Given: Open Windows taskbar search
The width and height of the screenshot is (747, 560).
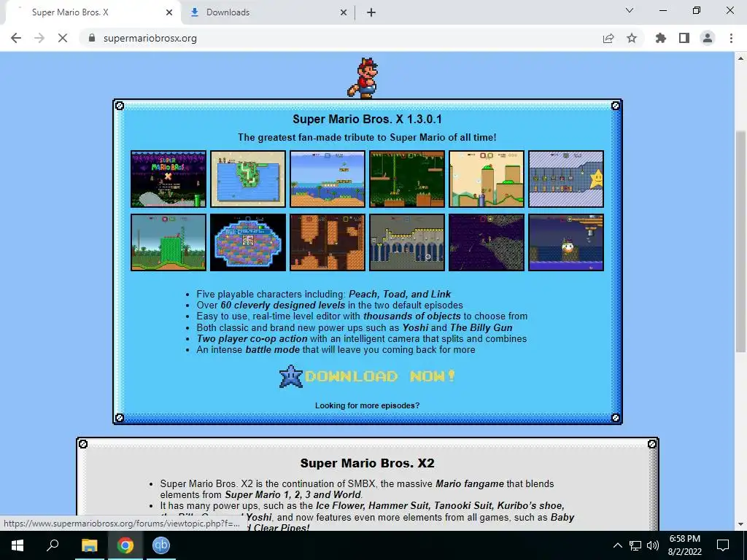Looking at the screenshot, I should (53, 545).
